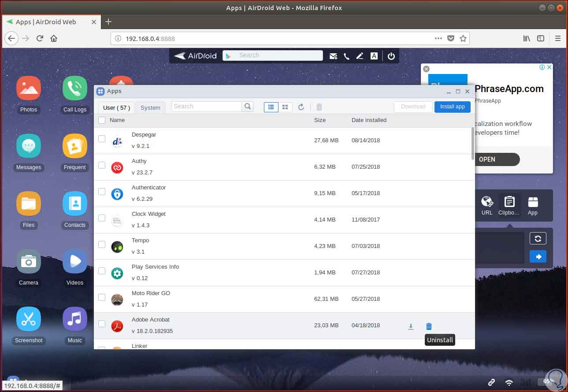This screenshot has width=568, height=392.
Task: Open the Call Logs icon
Action: point(75,89)
